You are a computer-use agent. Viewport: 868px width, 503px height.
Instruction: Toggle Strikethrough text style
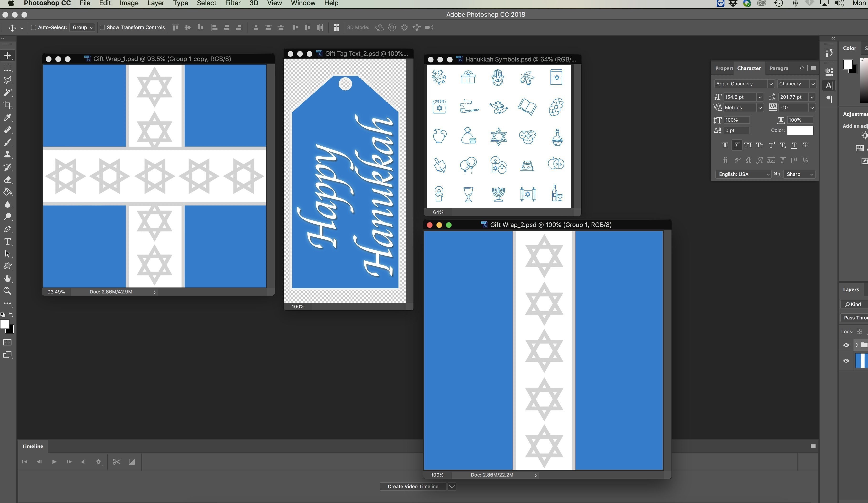805,145
